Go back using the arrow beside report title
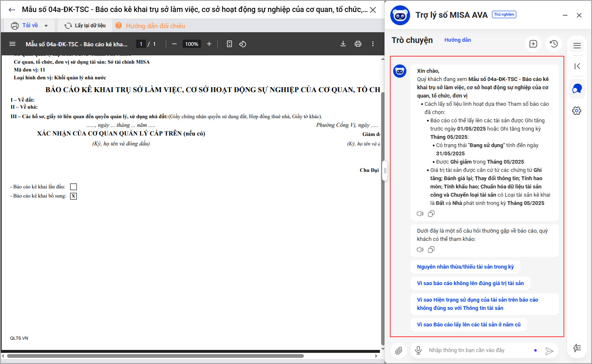The height and width of the screenshot is (364, 592). (x=12, y=10)
